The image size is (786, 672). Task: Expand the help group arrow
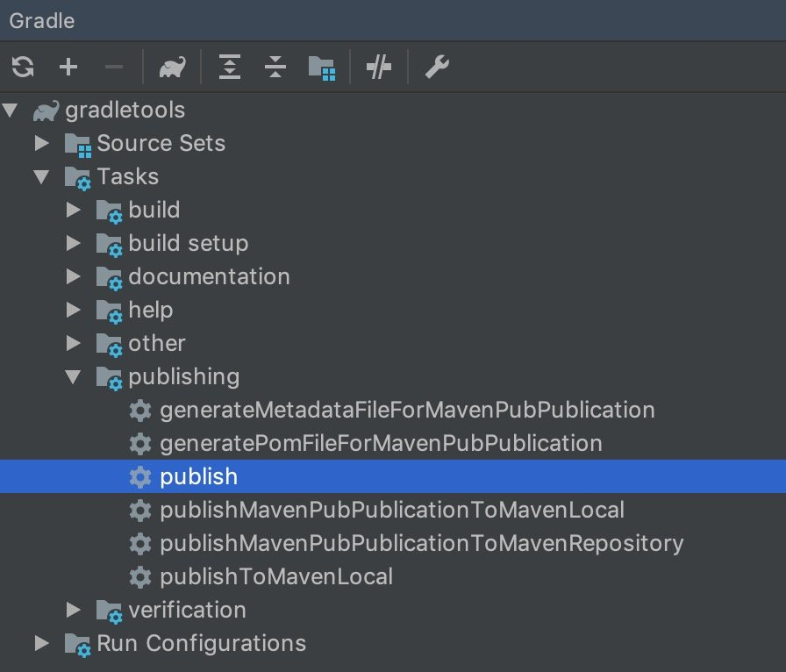(x=74, y=310)
